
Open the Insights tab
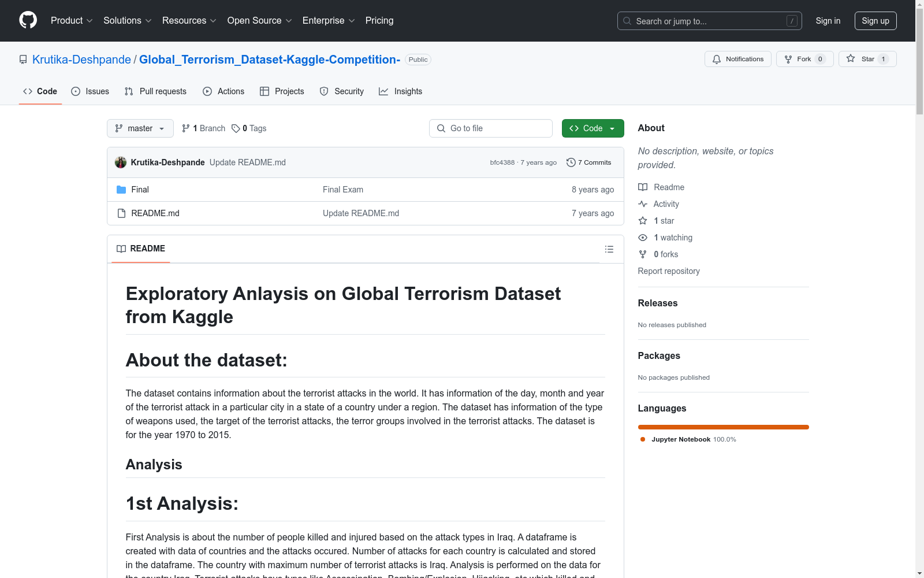[x=401, y=91]
